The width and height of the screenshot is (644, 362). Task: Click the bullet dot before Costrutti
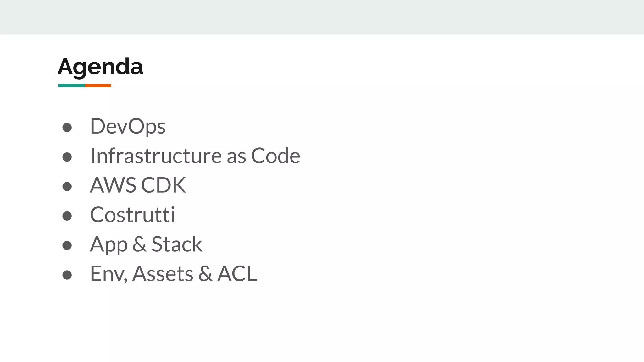pyautogui.click(x=67, y=216)
